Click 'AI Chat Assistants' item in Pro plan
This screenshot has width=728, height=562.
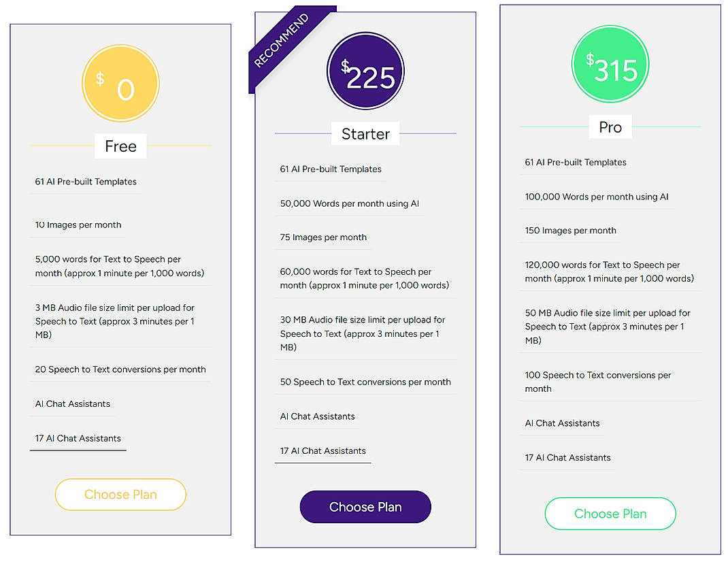point(562,423)
